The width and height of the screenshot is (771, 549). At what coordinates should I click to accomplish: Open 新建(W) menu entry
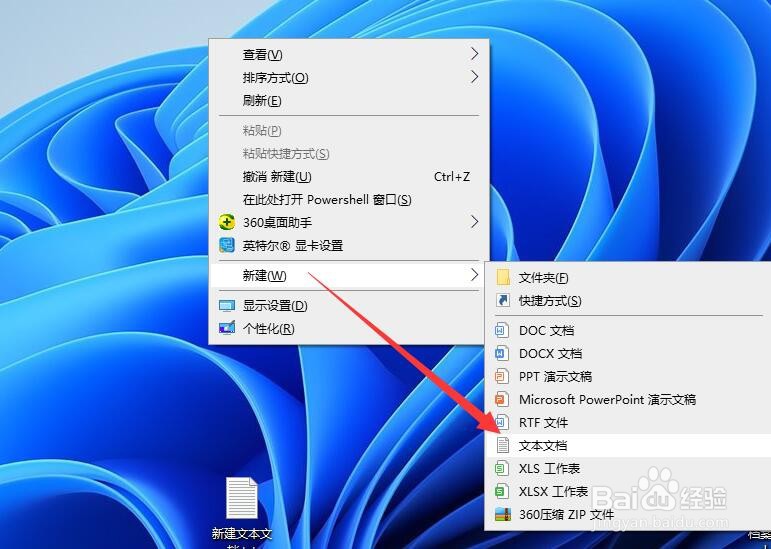coord(349,275)
